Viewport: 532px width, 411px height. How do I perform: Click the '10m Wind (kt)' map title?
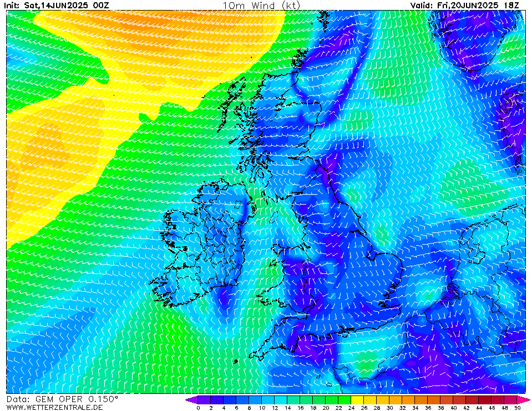point(261,6)
